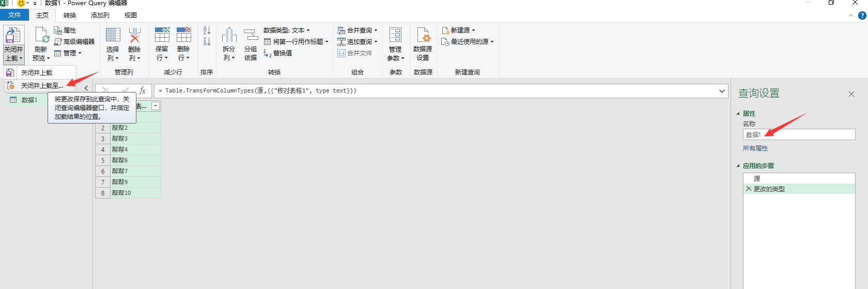
Task: Collapse the Applied Steps (应用的步骤) section
Action: click(738, 166)
